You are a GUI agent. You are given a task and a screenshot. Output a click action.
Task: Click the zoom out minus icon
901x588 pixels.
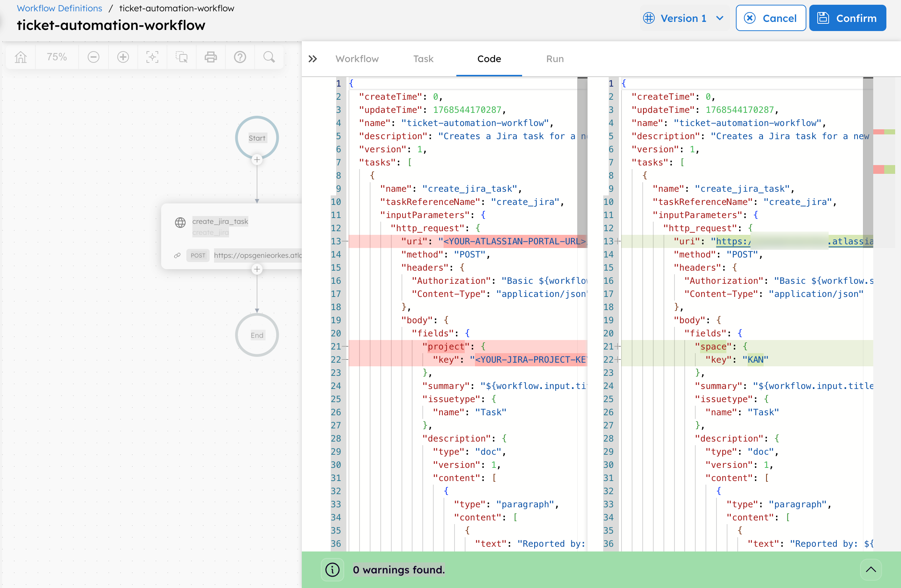click(94, 57)
